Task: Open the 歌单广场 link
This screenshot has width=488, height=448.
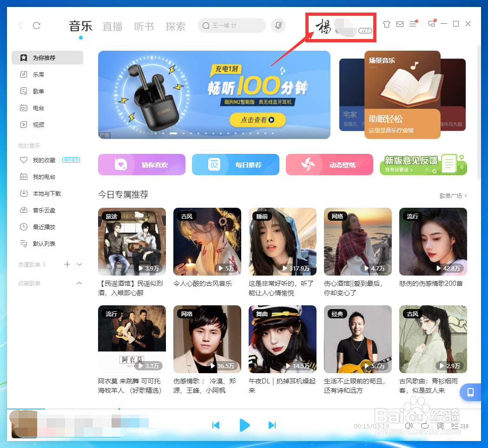Action: point(453,196)
